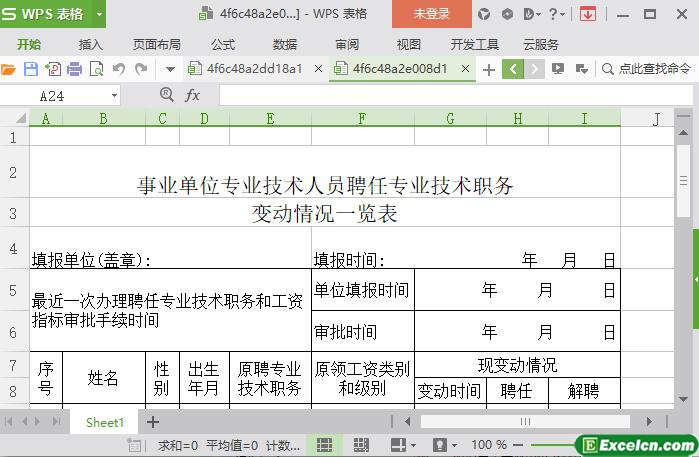Viewport: 699px width, 457px height.
Task: Go to the last sheet arrow
Action: click(x=56, y=421)
